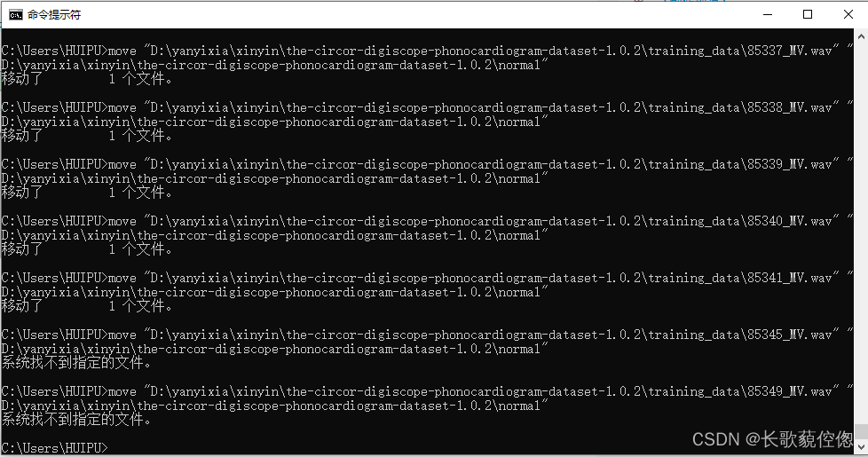Click the vertical scrollbar thumb

(861, 431)
